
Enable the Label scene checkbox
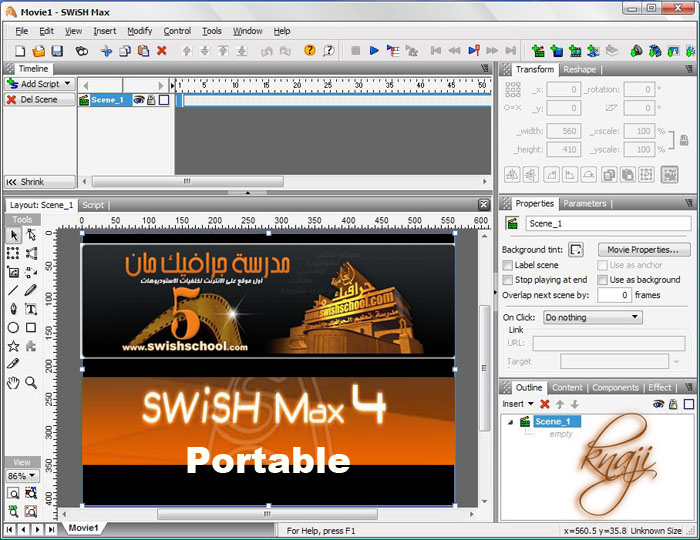point(508,265)
